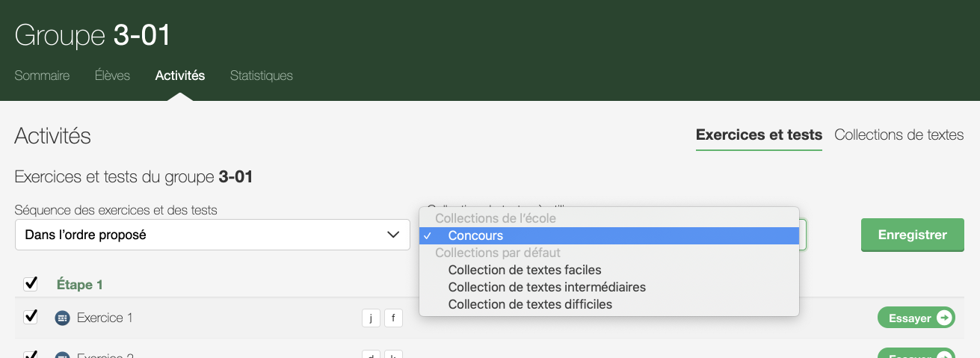Select the Activités tab
Screen dimensions: 980x358
tap(180, 75)
